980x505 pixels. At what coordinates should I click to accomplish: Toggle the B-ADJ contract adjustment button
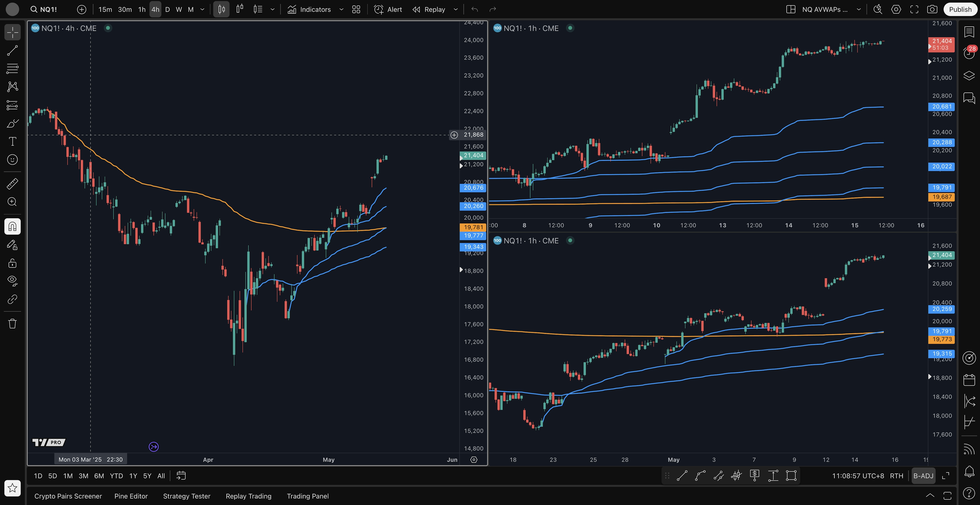tap(923, 476)
